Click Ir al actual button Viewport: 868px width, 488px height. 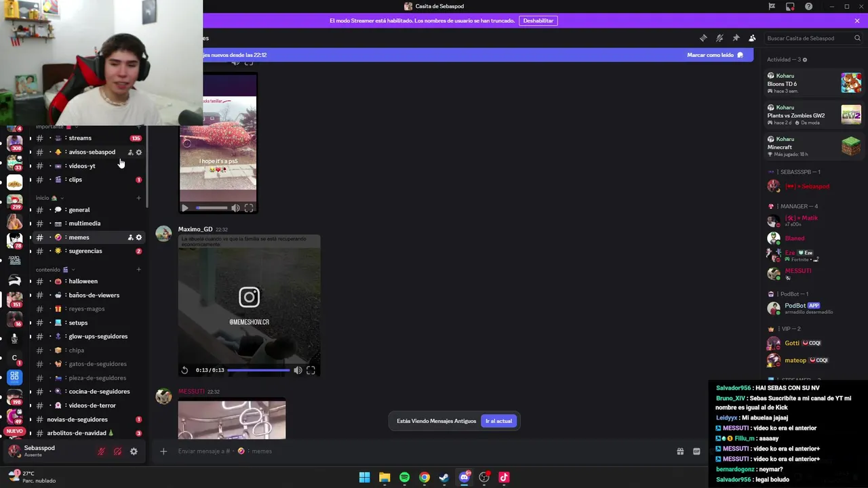click(498, 421)
